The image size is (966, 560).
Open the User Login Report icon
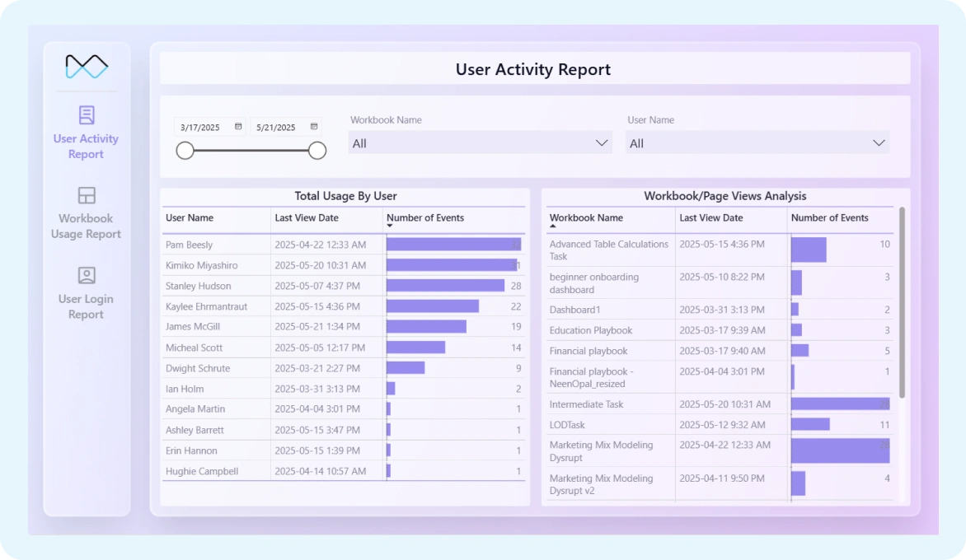click(87, 275)
